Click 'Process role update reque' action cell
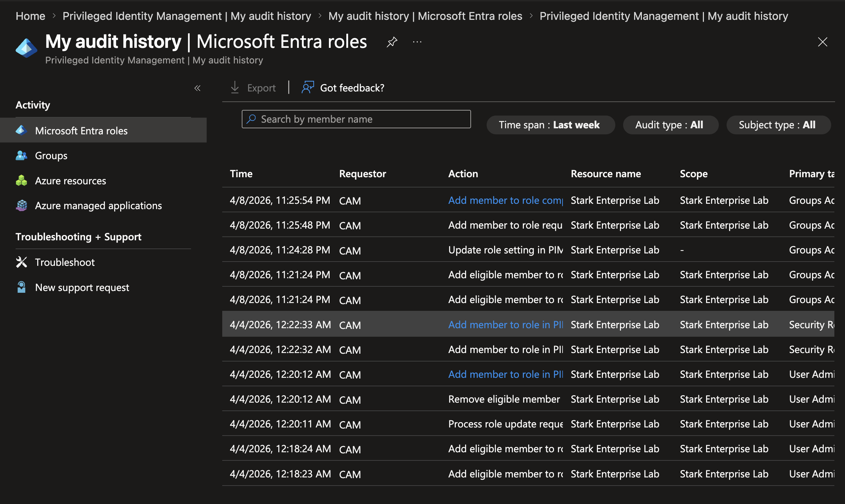Viewport: 845px width, 504px height. click(x=505, y=424)
